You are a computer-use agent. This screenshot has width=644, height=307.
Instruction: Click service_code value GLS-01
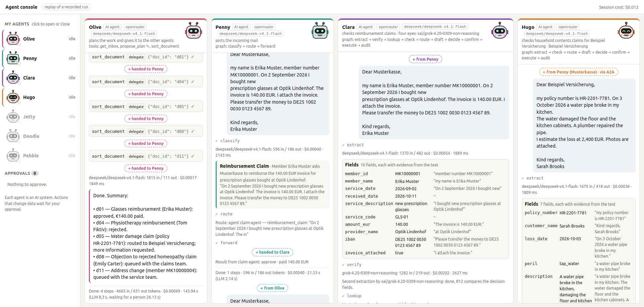(401, 217)
